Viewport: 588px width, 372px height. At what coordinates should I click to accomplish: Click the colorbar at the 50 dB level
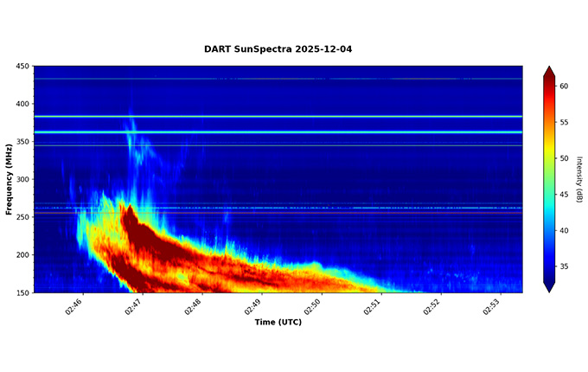[x=549, y=158]
